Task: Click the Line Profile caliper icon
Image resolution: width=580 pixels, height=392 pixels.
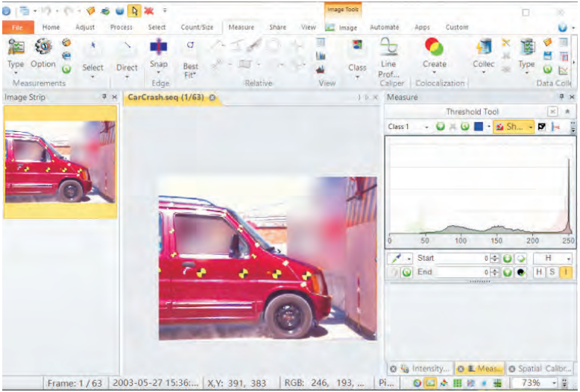Action: [388, 48]
